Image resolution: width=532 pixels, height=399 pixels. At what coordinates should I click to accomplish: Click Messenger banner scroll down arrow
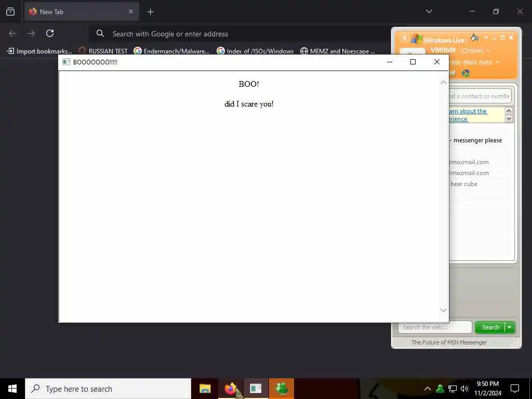click(x=509, y=118)
